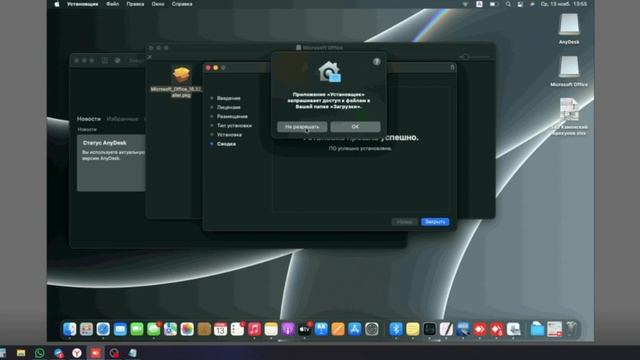Open Podcasts from the Dock
640x360 pixels.
click(x=288, y=329)
